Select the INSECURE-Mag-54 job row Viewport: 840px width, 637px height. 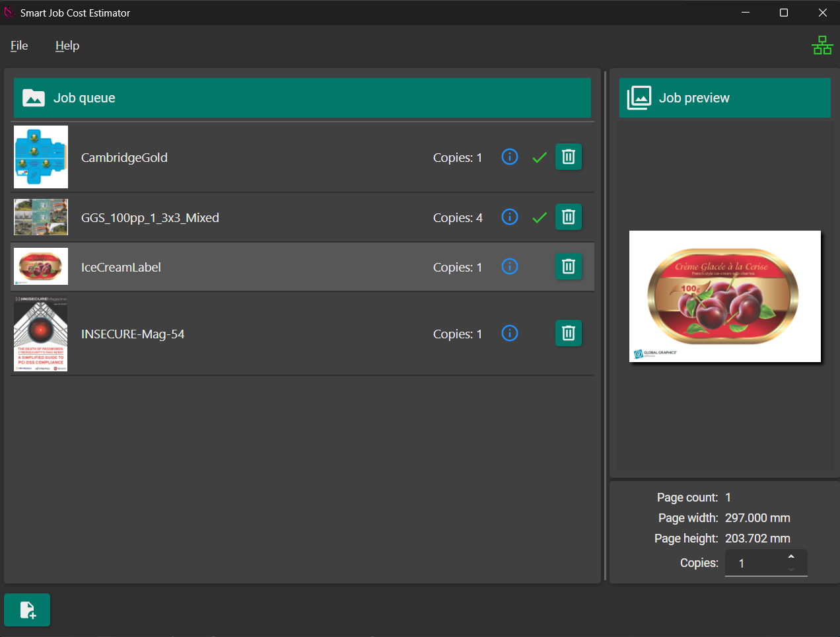pos(264,334)
